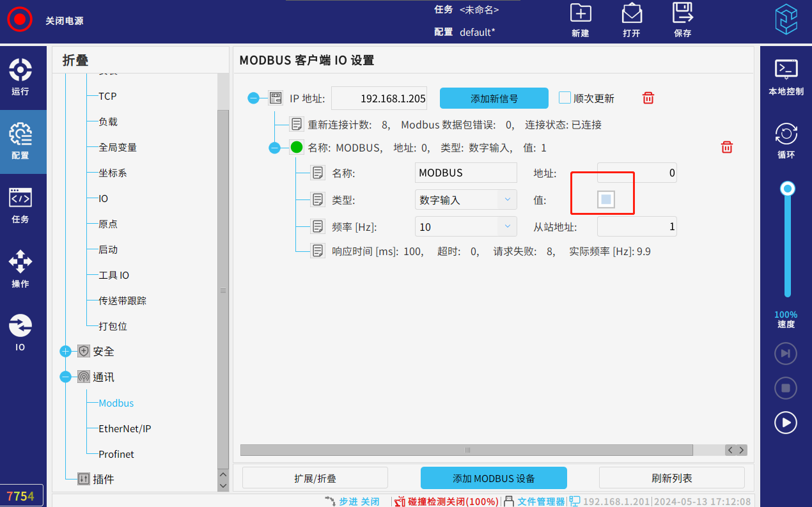Click the Add MODBUS Device button
This screenshot has height=507, width=812.
pos(494,478)
